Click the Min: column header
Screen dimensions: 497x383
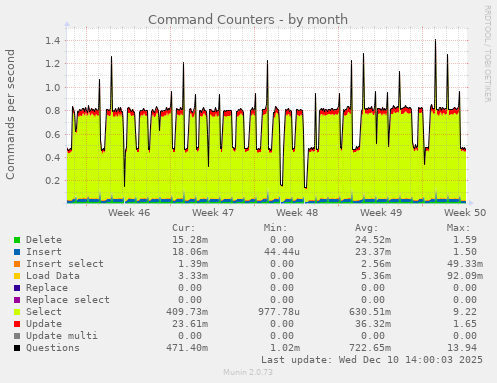(275, 228)
